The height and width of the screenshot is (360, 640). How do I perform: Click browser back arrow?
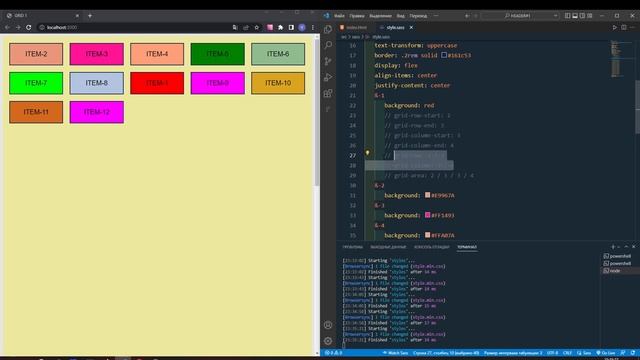click(7, 27)
